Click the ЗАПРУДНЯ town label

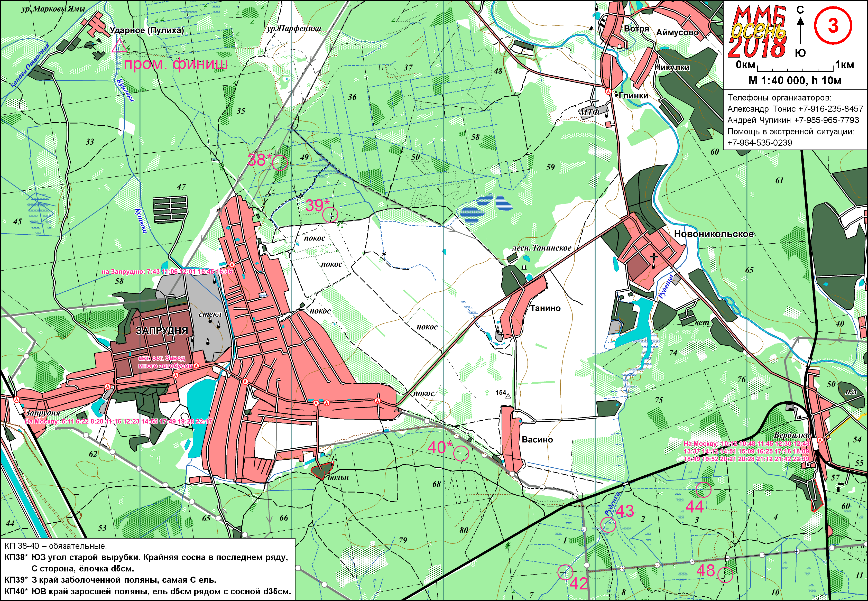tap(162, 330)
